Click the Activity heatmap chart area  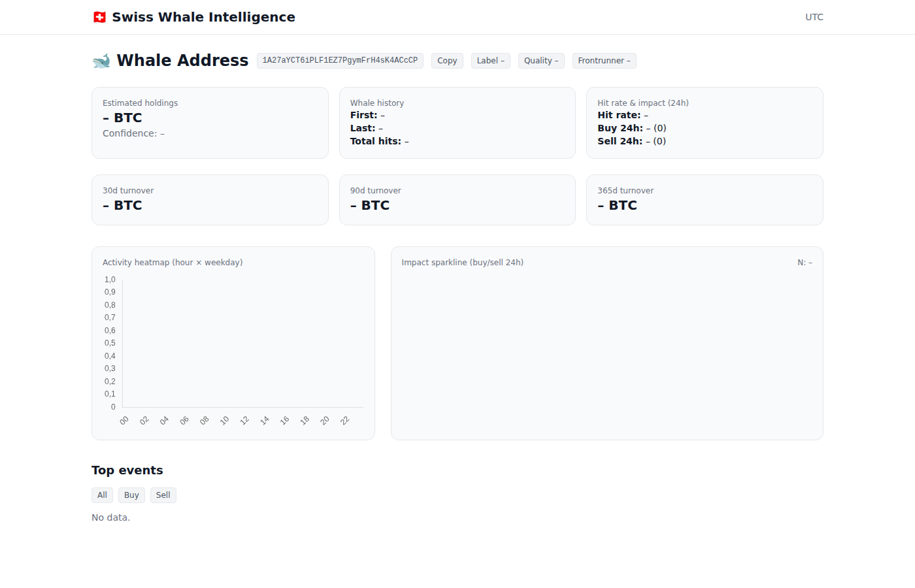click(x=242, y=343)
